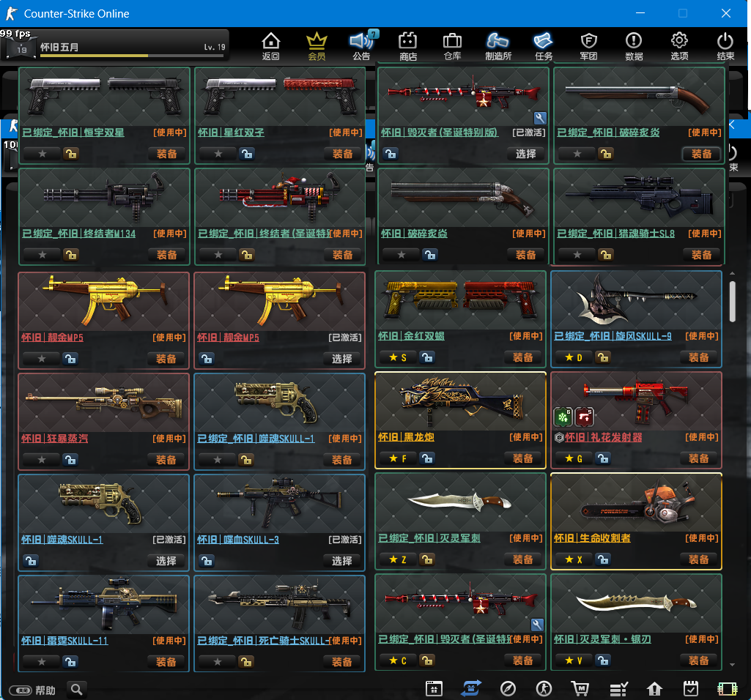Click the wrench icon on 毁灭者(圣诞特别版) 已激活 card
Image resolution: width=751 pixels, height=700 pixels.
tap(540, 118)
